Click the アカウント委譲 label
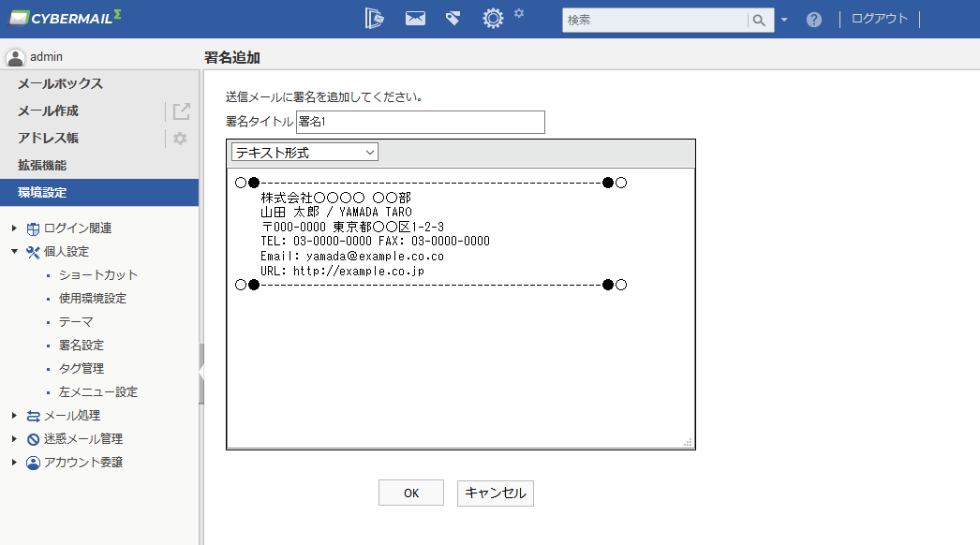The image size is (980, 545). coord(83,462)
